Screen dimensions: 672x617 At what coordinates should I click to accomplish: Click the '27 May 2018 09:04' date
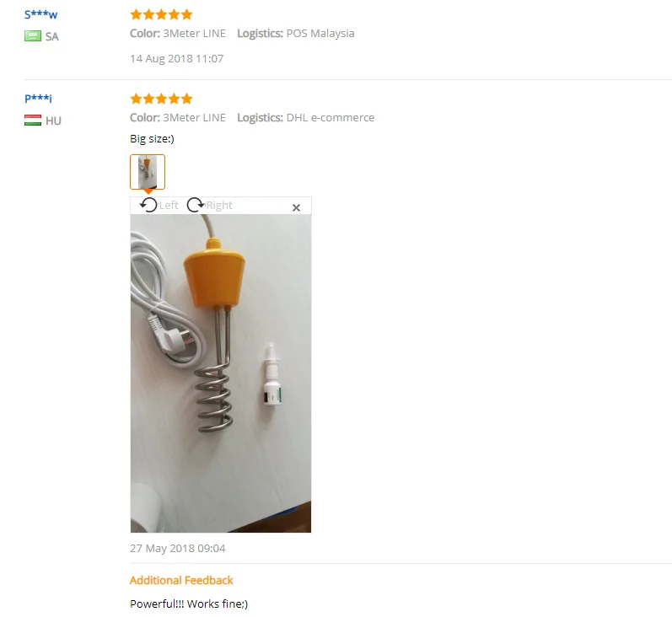pyautogui.click(x=177, y=549)
